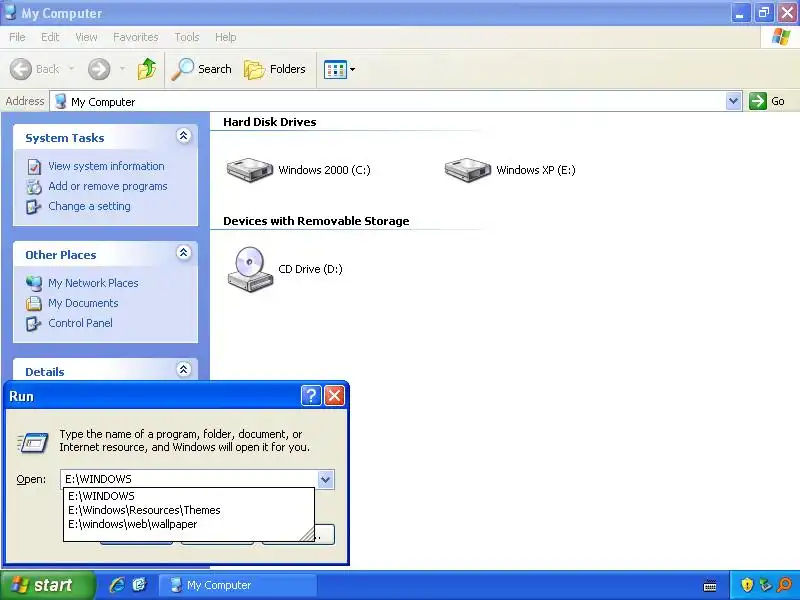Open the Windows 2000 (C:) drive icon
The width and height of the screenshot is (800, 600).
tap(249, 170)
